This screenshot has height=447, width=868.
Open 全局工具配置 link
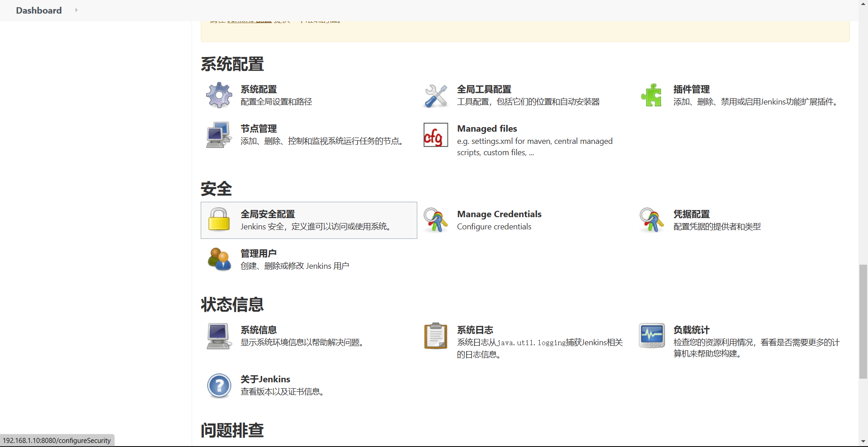(x=484, y=89)
